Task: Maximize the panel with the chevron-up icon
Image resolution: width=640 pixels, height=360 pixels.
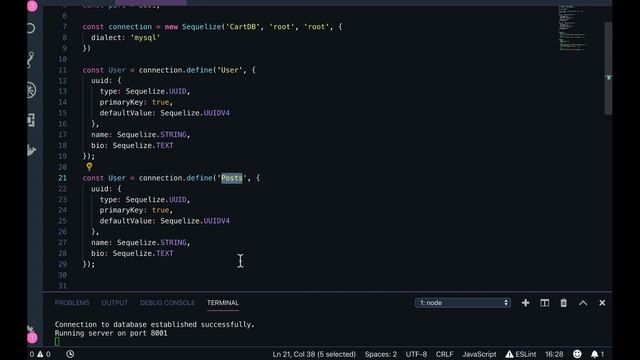Action: pos(583,303)
